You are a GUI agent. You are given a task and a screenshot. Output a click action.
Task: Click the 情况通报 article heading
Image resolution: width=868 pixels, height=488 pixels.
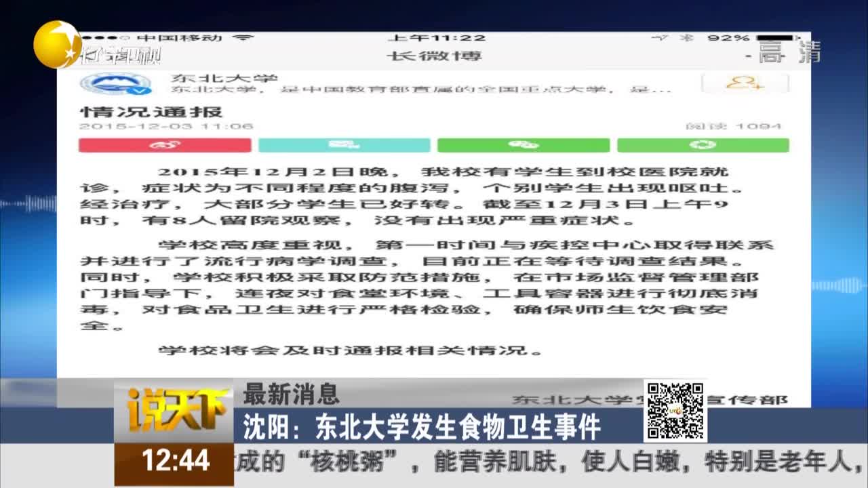(151, 111)
